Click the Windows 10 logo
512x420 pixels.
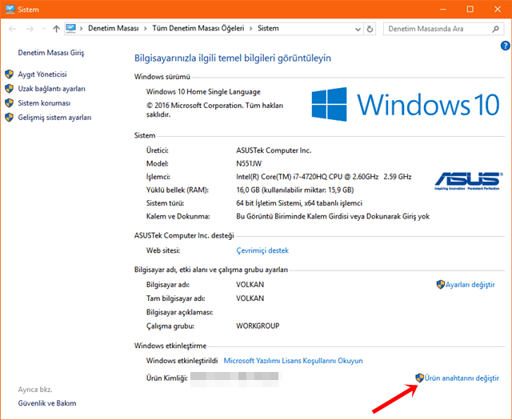pyautogui.click(x=406, y=104)
